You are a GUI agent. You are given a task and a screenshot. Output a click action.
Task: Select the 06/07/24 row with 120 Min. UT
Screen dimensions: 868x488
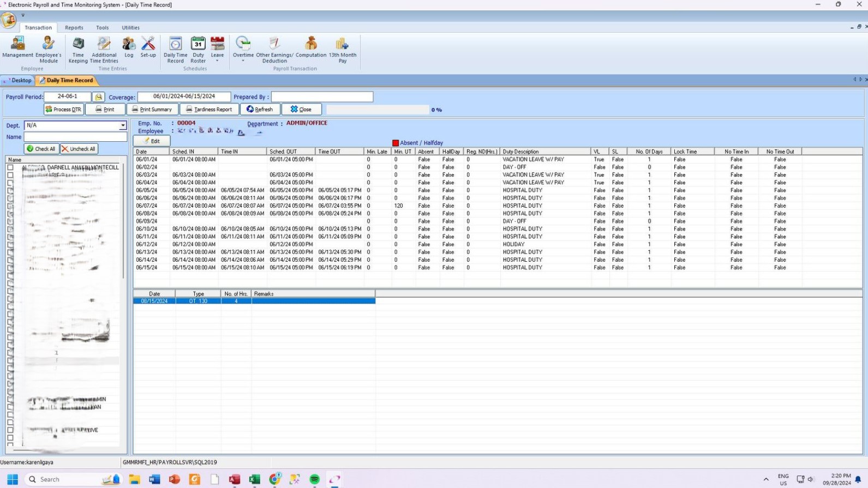[468, 206]
